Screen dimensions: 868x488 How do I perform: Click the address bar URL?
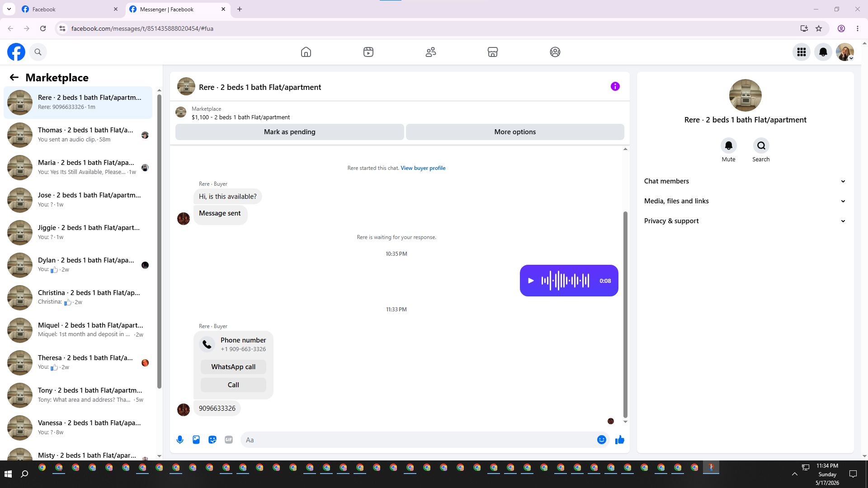(142, 28)
